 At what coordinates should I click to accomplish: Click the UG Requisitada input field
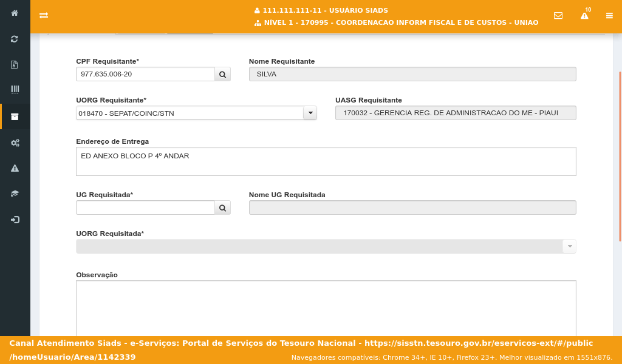[145, 207]
